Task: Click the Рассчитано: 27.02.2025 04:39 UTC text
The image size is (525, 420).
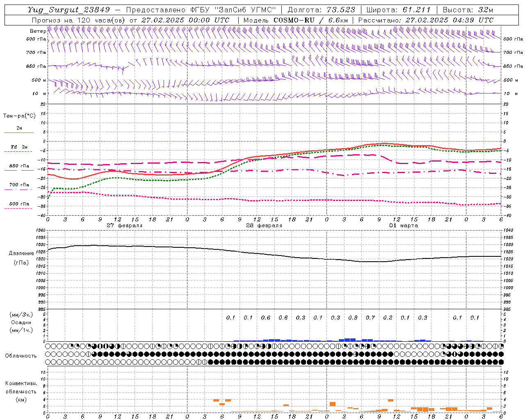Action: [426, 20]
